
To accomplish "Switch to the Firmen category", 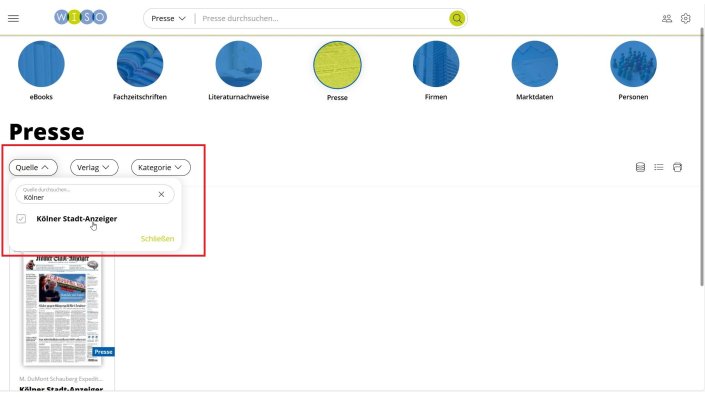I will click(x=436, y=64).
